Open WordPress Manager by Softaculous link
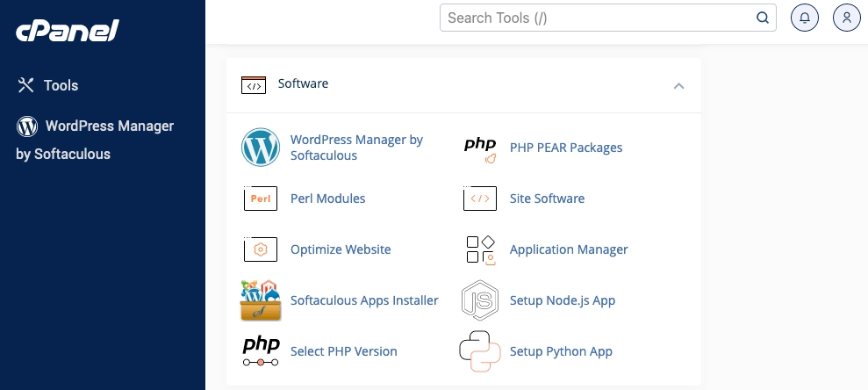Viewport: 868px width, 390px height. click(x=356, y=148)
